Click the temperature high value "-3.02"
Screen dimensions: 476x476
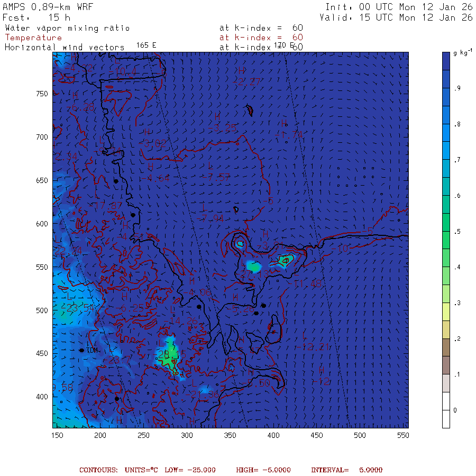pos(152,143)
